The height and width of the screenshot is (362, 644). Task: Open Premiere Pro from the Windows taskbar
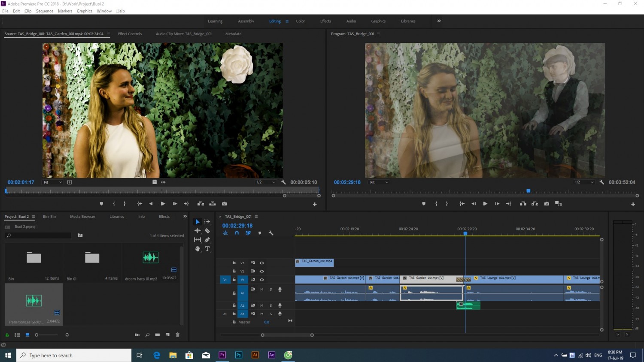click(222, 355)
